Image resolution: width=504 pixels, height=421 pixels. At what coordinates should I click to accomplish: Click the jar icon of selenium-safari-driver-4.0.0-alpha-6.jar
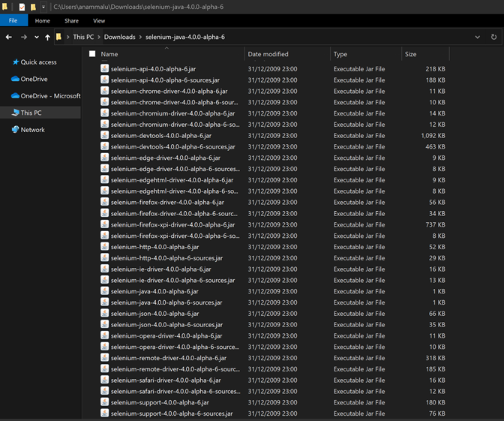click(104, 380)
